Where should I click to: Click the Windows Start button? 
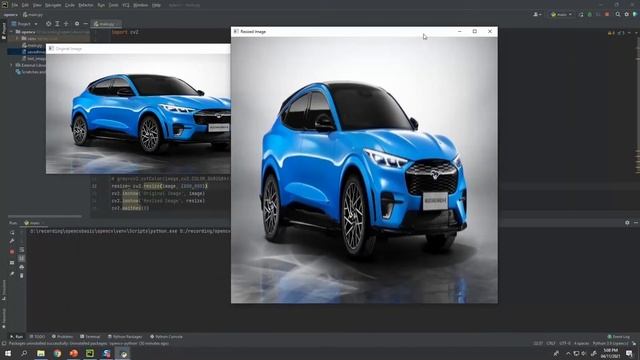click(x=8, y=353)
